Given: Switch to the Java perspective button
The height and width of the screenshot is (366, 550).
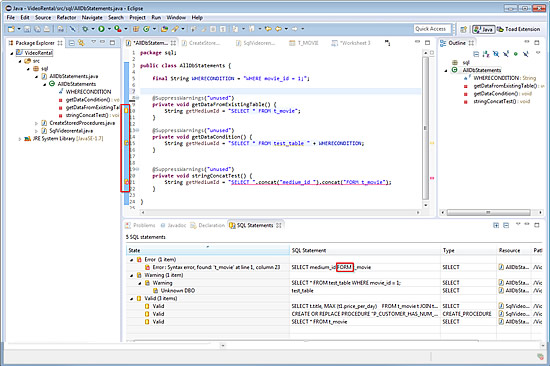Looking at the screenshot, I should pos(483,29).
